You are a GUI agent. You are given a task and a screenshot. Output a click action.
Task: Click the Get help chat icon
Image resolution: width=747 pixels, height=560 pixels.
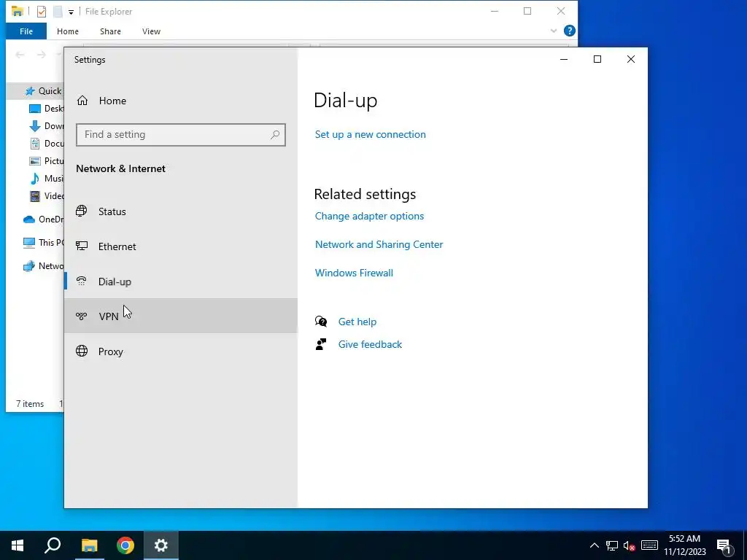pos(321,322)
